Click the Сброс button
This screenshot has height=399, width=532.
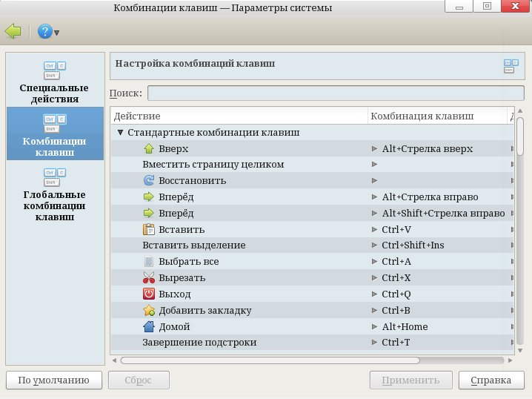[x=139, y=380]
